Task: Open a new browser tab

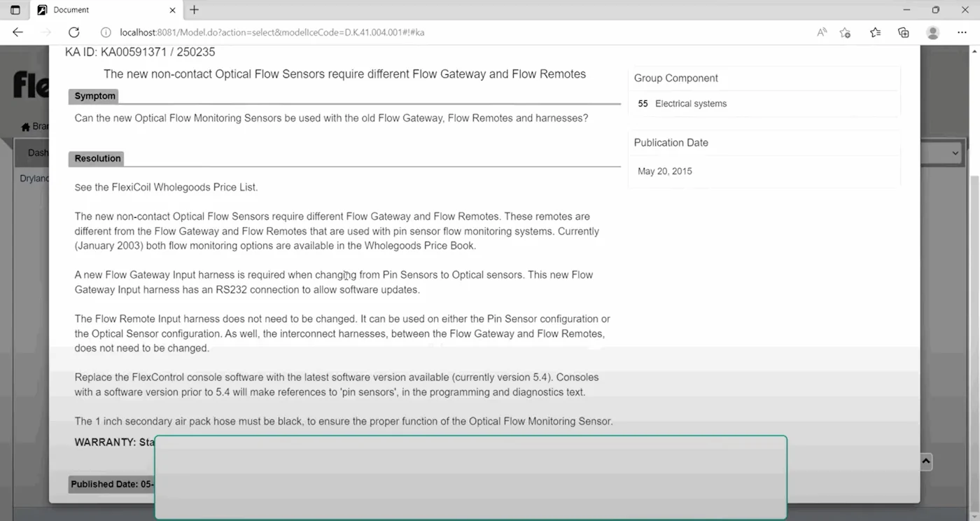Action: coord(195,10)
